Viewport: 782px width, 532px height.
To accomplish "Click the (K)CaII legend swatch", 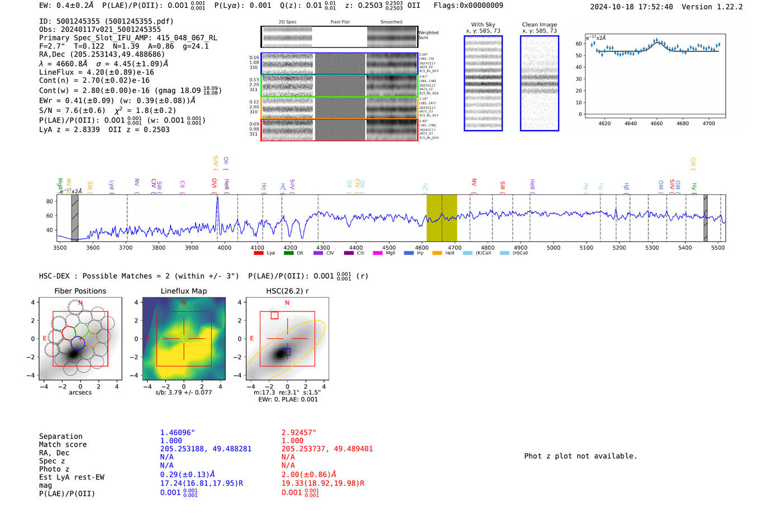I will (468, 253).
